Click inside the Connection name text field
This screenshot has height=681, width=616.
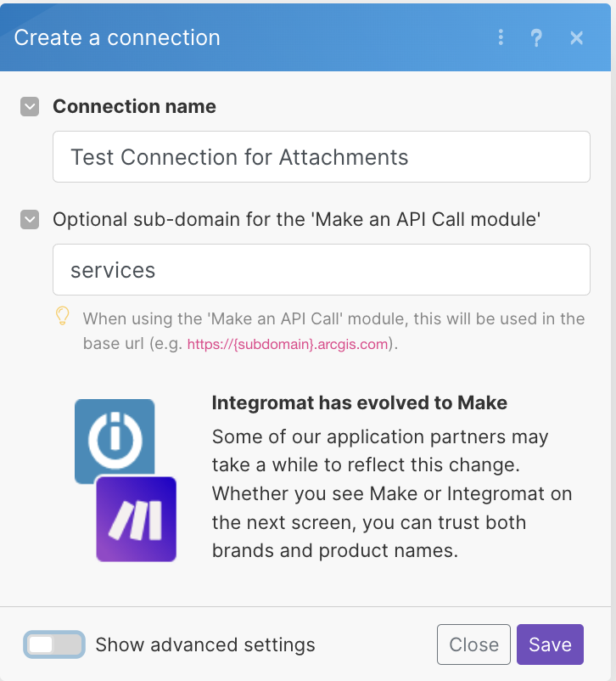[x=321, y=157]
